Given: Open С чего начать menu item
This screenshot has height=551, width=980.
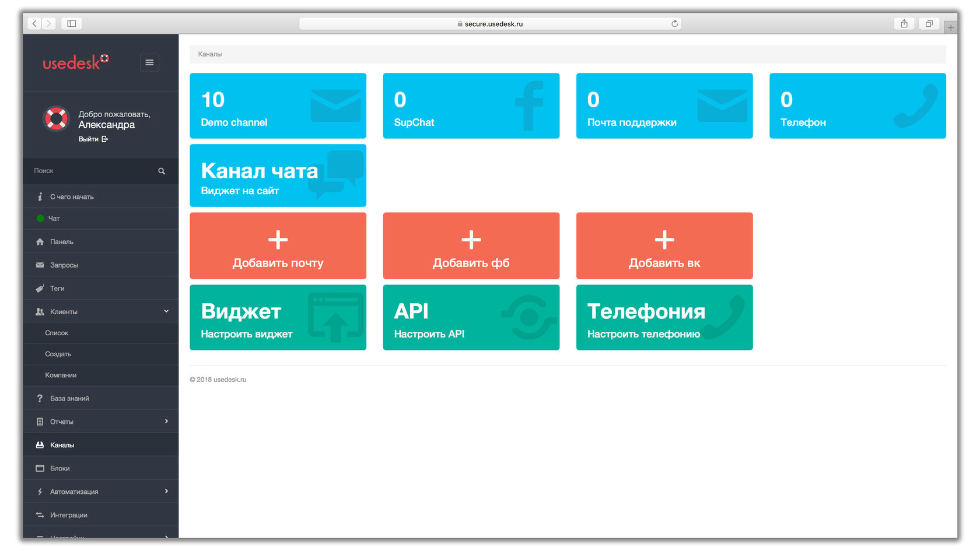Looking at the screenshot, I should pyautogui.click(x=101, y=196).
